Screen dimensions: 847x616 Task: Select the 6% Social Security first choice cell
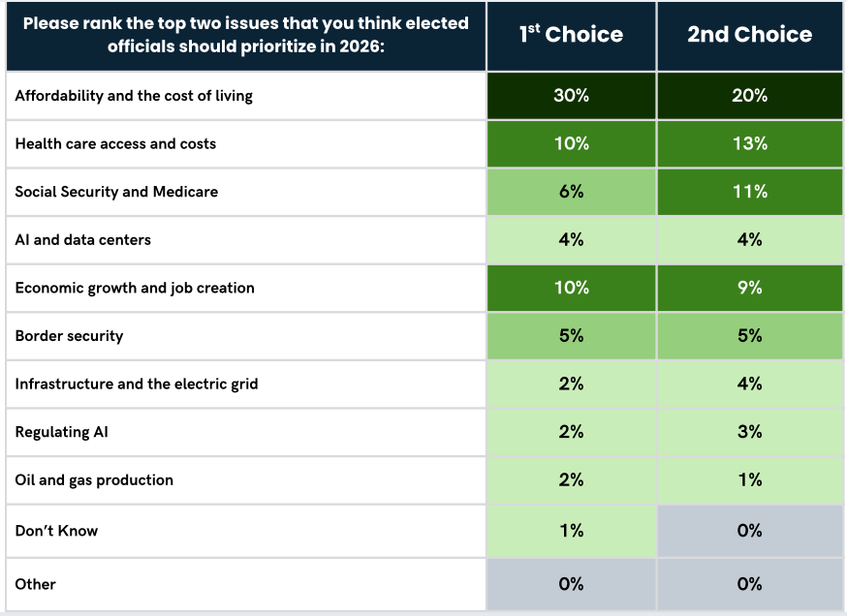(x=572, y=192)
